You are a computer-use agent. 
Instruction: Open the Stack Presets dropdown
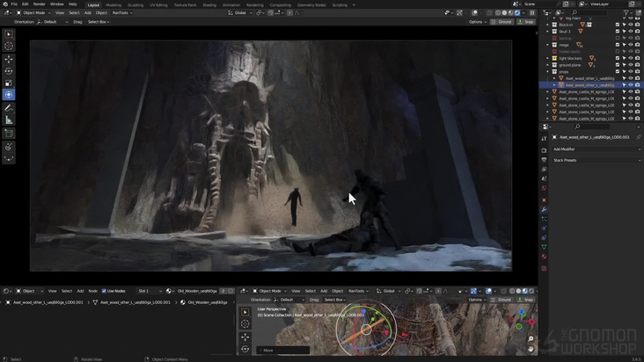point(596,160)
